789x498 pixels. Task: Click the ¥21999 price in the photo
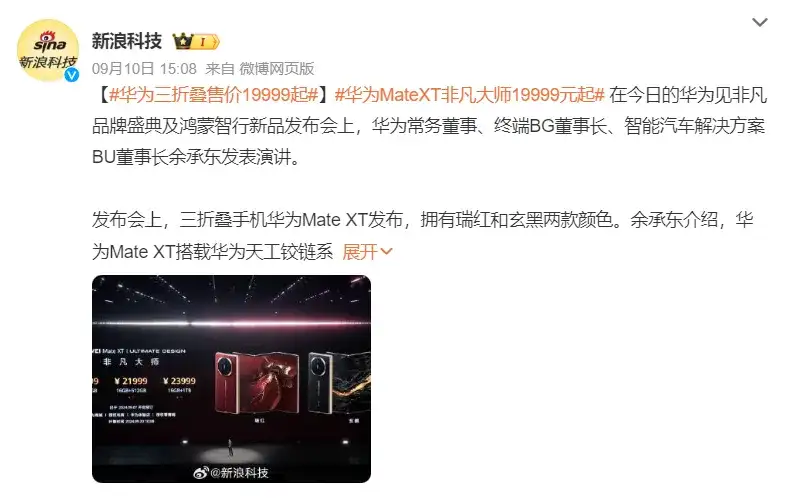pyautogui.click(x=131, y=381)
